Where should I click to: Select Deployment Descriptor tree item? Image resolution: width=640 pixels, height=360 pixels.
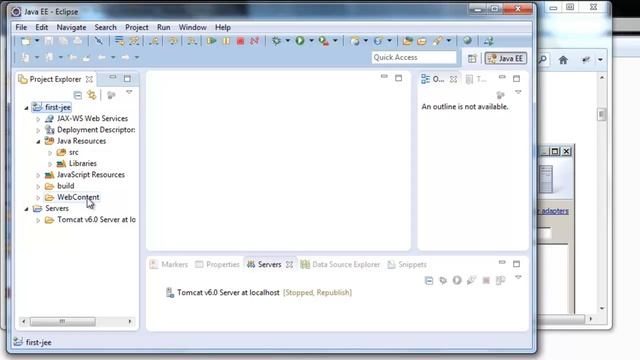click(x=96, y=130)
